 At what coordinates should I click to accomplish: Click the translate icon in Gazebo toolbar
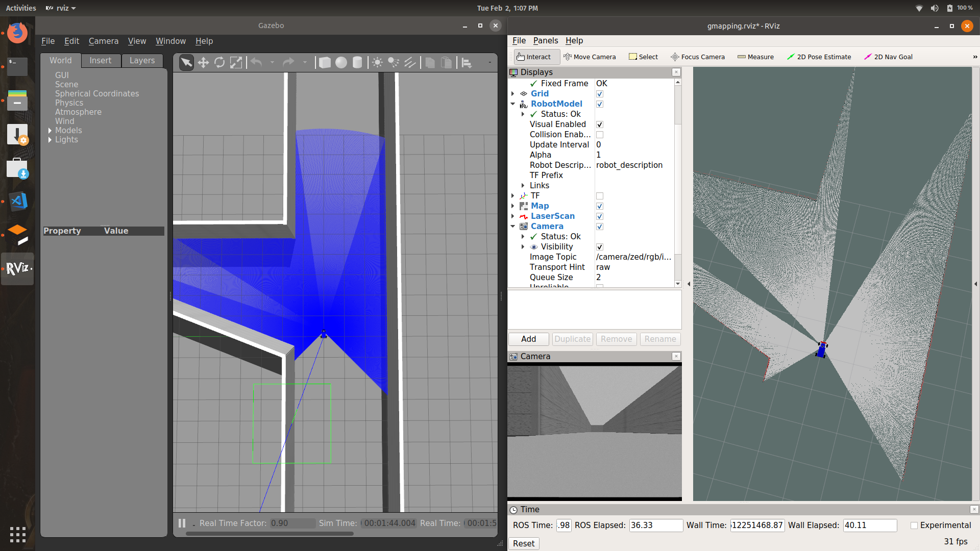pyautogui.click(x=203, y=62)
